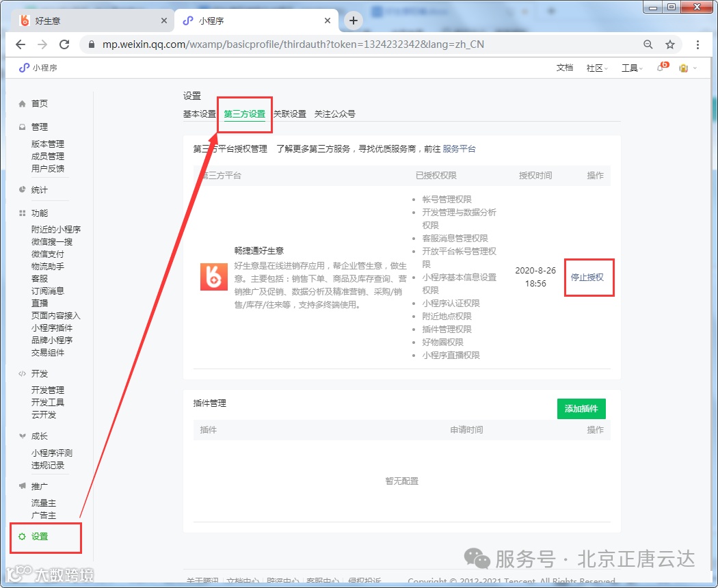The height and width of the screenshot is (588, 718).
Task: Open 微信支付
Action: pos(48,254)
